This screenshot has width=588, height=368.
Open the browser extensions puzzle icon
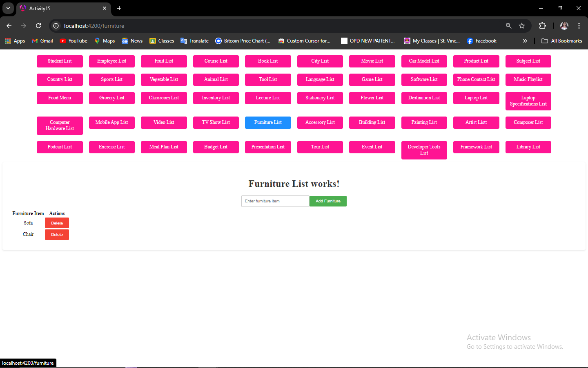coord(542,26)
